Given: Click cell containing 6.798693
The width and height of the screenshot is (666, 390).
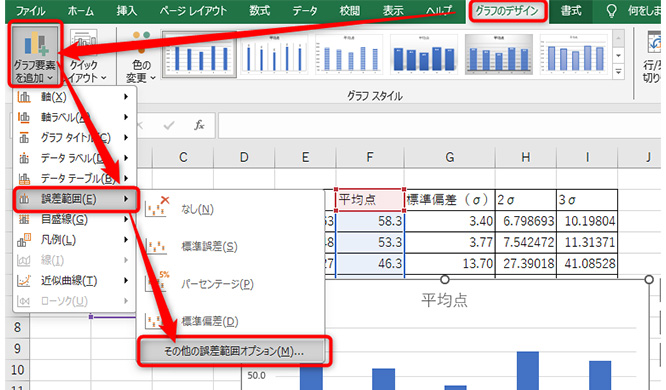Looking at the screenshot, I should 526,221.
